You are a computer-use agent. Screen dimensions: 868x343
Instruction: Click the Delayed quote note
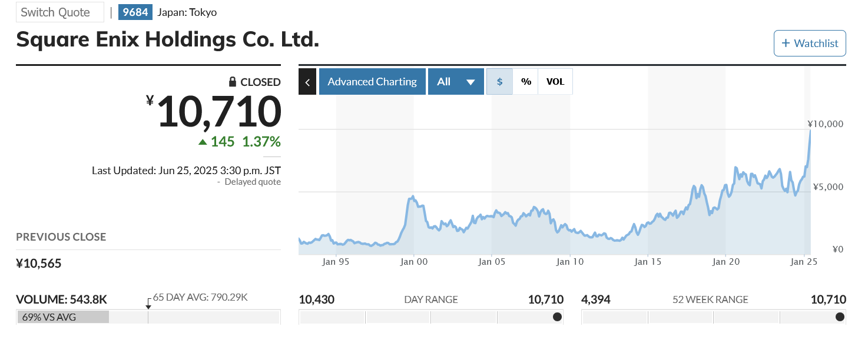coord(253,182)
